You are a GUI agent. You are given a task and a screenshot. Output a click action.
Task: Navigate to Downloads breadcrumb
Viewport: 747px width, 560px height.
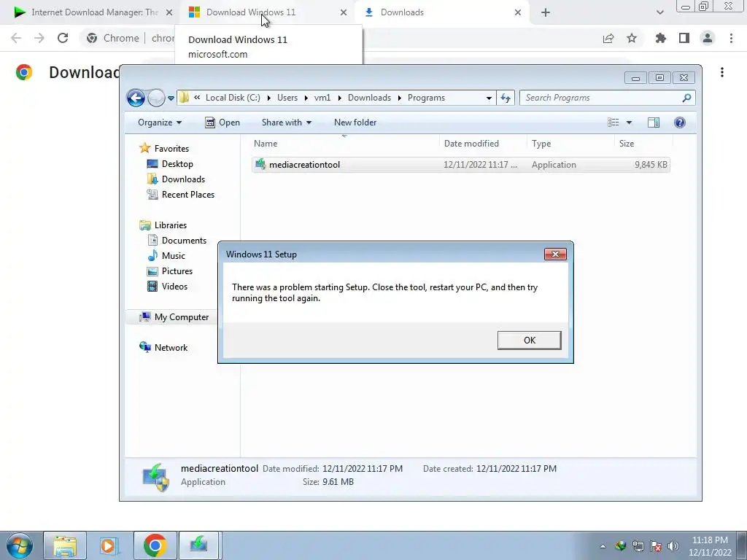[369, 98]
